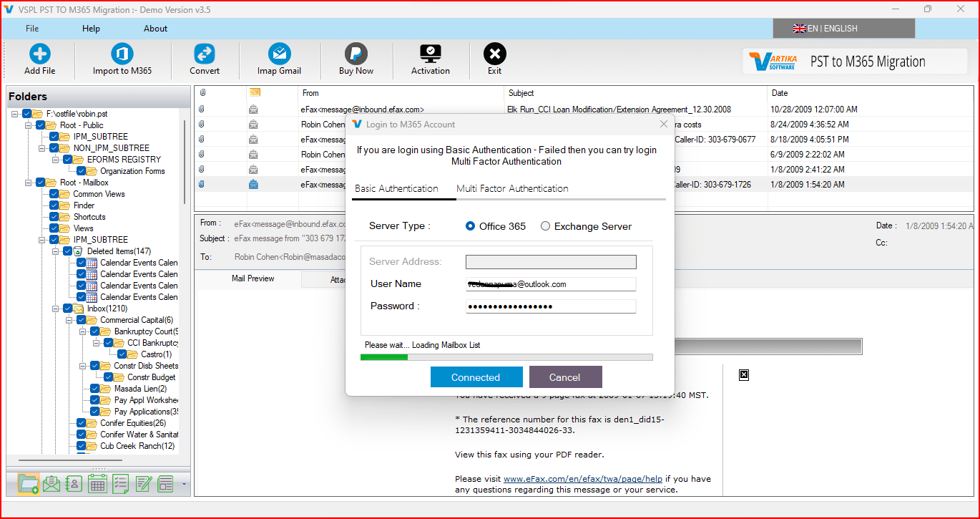980x519 pixels.
Task: Open the Help menu
Action: point(91,29)
